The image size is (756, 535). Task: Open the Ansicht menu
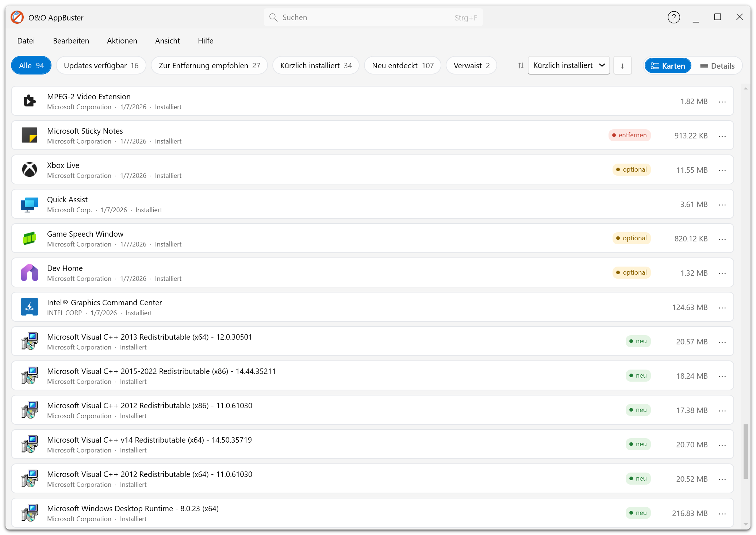coord(168,41)
